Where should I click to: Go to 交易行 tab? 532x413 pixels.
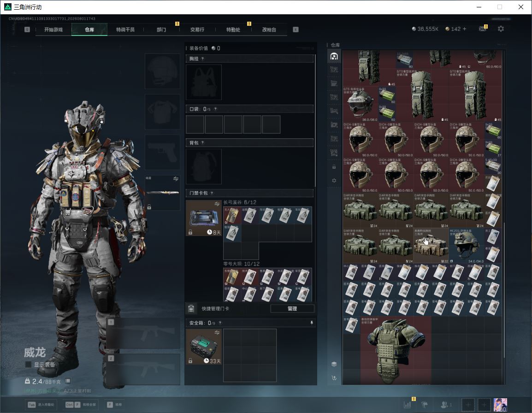point(197,29)
